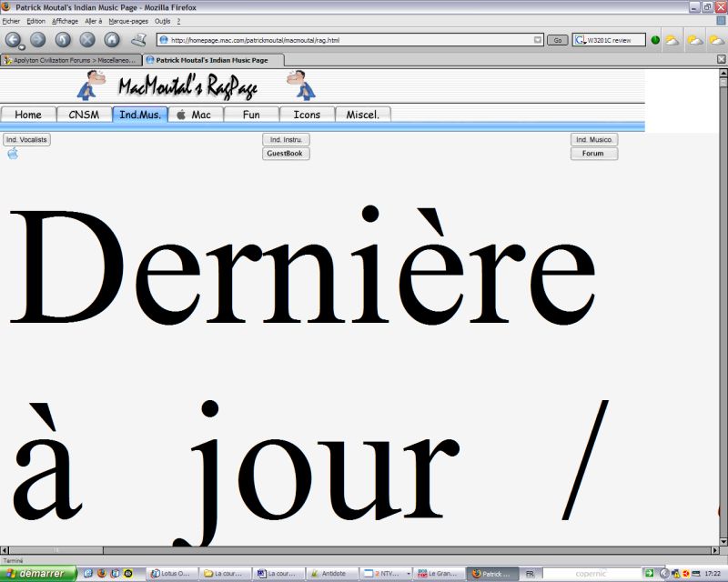728x582 pixels.
Task: Click the démarrer Start button
Action: point(38,574)
